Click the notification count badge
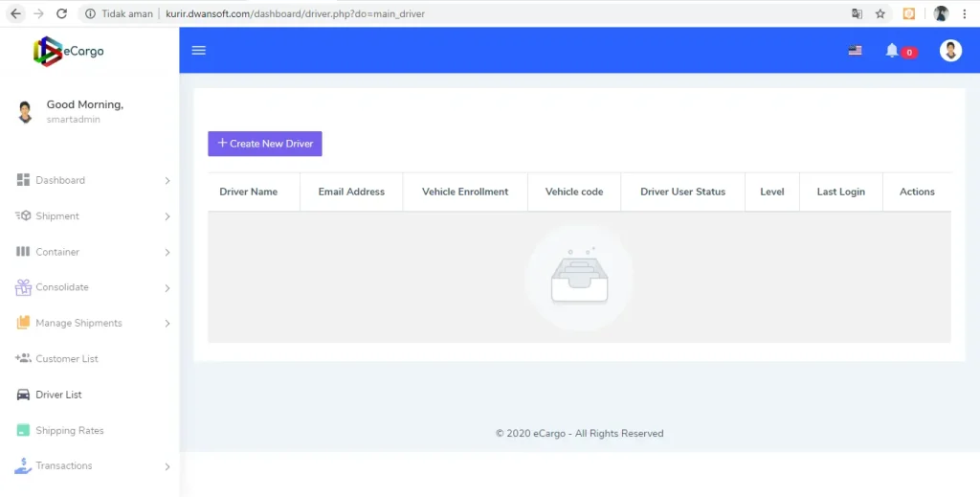This screenshot has height=497, width=980. click(x=909, y=53)
